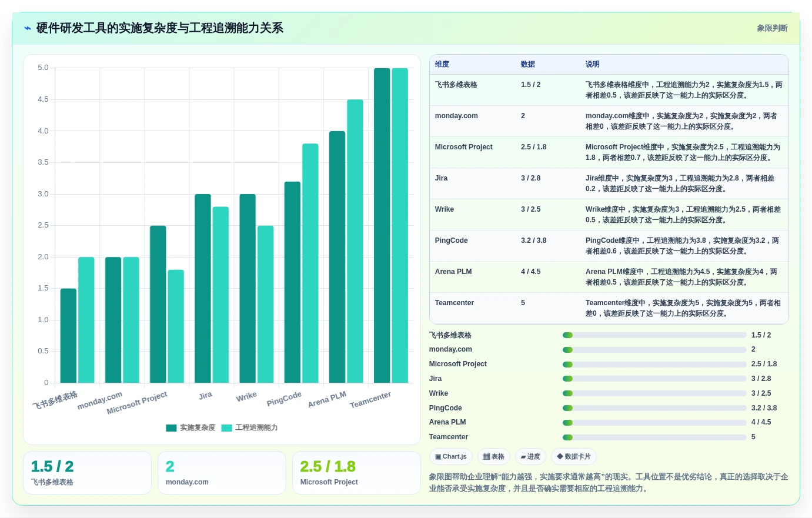Select the Chart.js chip
Image resolution: width=812 pixels, height=518 pixels.
click(x=450, y=456)
